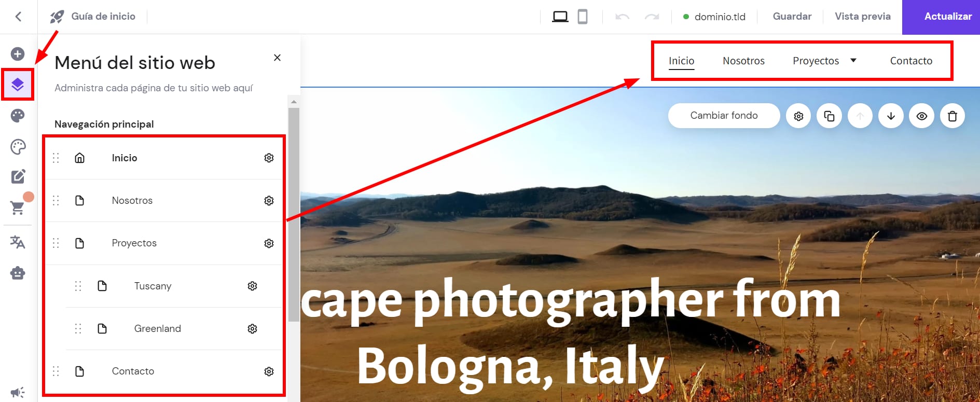This screenshot has width=980, height=402.
Task: Toggle section visibility with the eye icon
Action: point(921,116)
